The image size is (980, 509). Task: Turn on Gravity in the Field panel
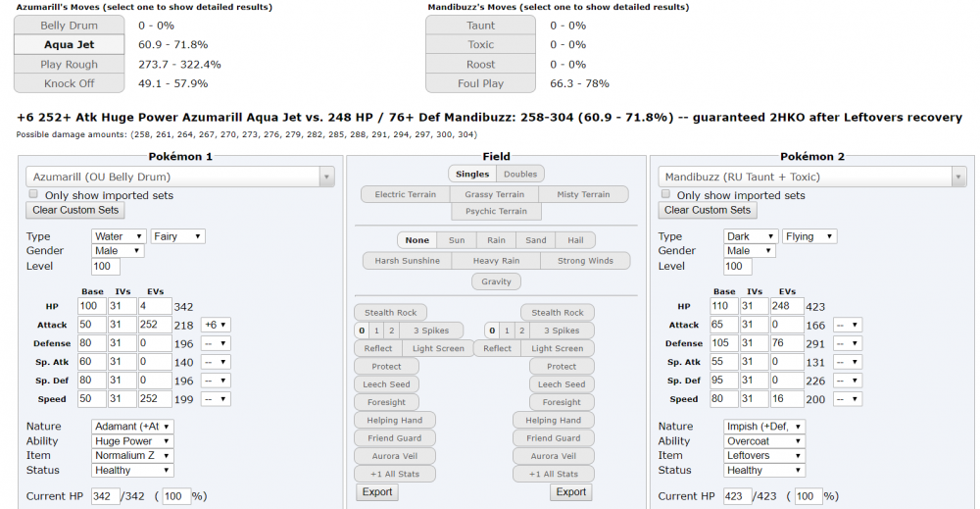click(496, 281)
